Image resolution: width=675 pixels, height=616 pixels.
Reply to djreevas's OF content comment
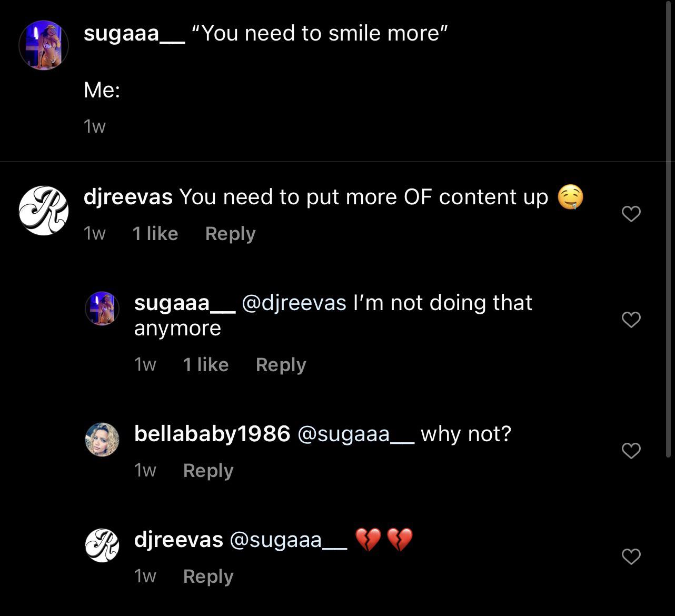230,234
